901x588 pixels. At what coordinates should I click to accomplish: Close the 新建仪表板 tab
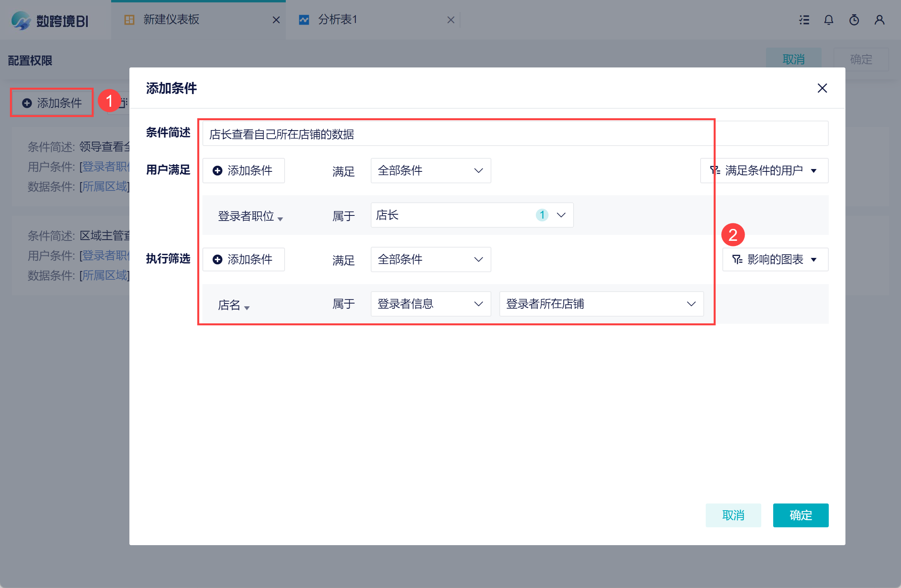point(276,20)
